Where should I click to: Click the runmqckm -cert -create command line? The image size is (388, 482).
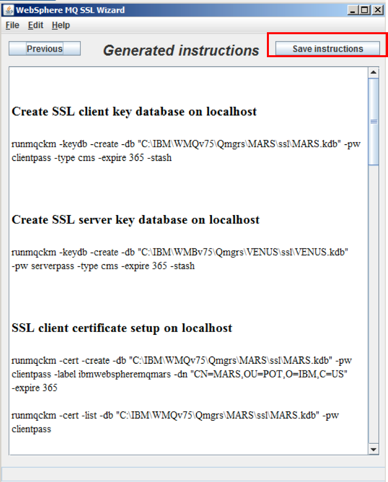pos(182,361)
